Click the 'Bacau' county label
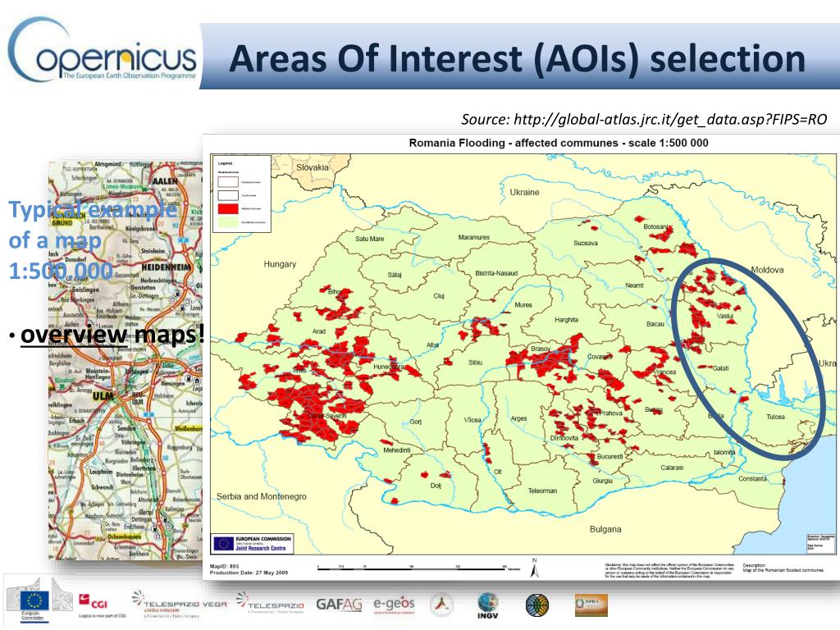 point(655,324)
